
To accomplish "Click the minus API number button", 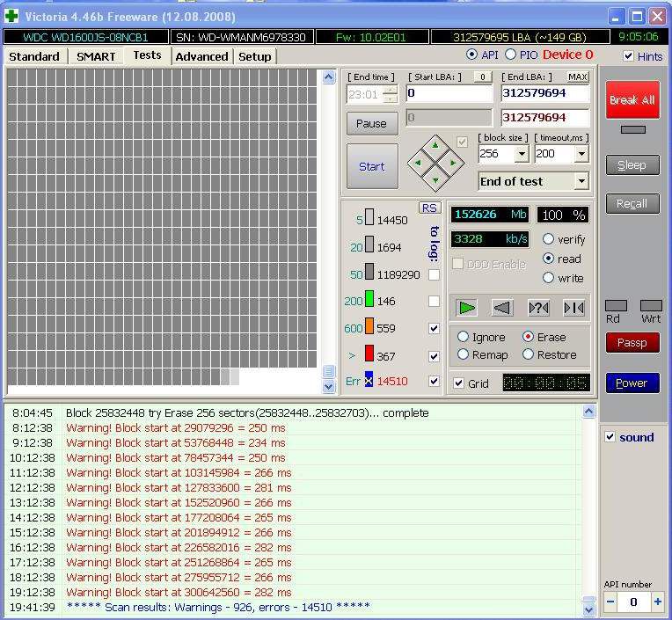I will pyautogui.click(x=610, y=602).
